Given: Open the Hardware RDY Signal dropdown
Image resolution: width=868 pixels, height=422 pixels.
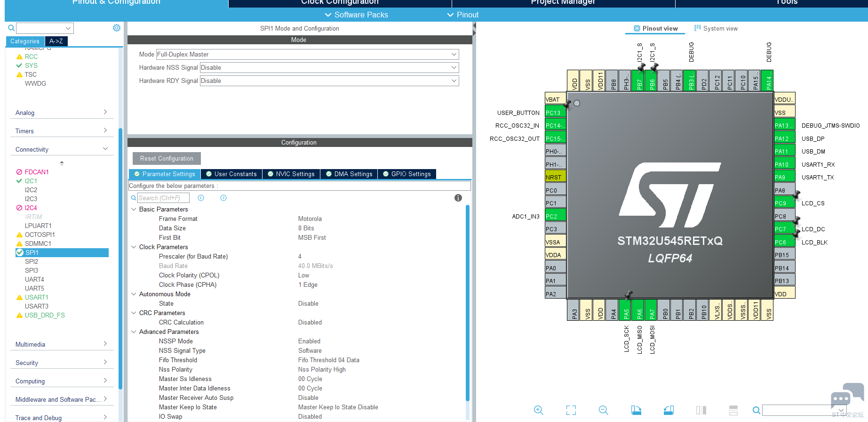Looking at the screenshot, I should pyautogui.click(x=329, y=81).
